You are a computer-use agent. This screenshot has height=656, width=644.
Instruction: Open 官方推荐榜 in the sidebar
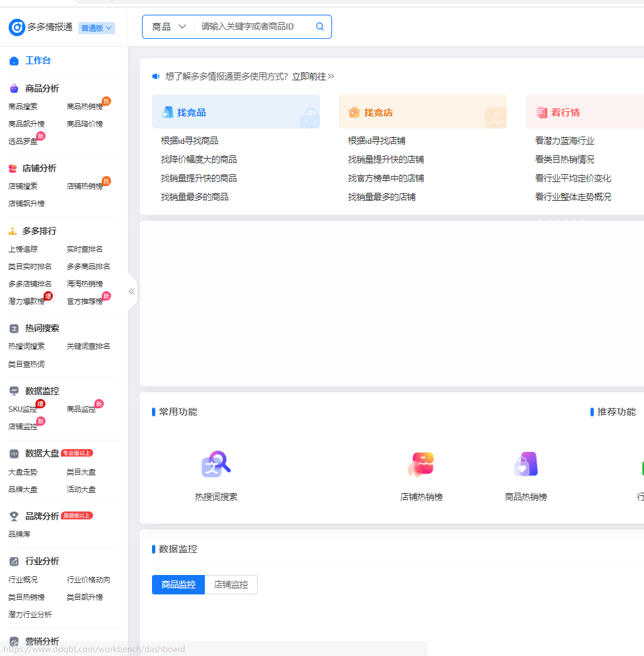pyautogui.click(x=85, y=302)
